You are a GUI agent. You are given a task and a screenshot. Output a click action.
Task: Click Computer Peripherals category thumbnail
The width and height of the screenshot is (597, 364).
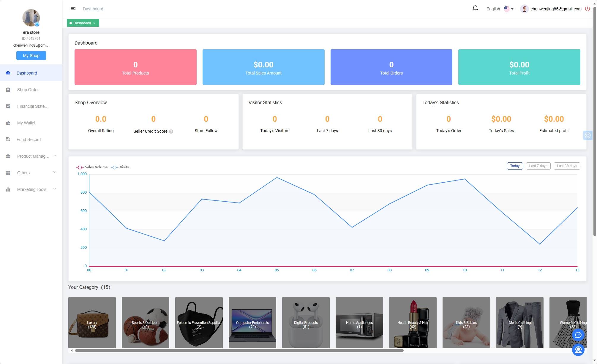click(x=252, y=322)
